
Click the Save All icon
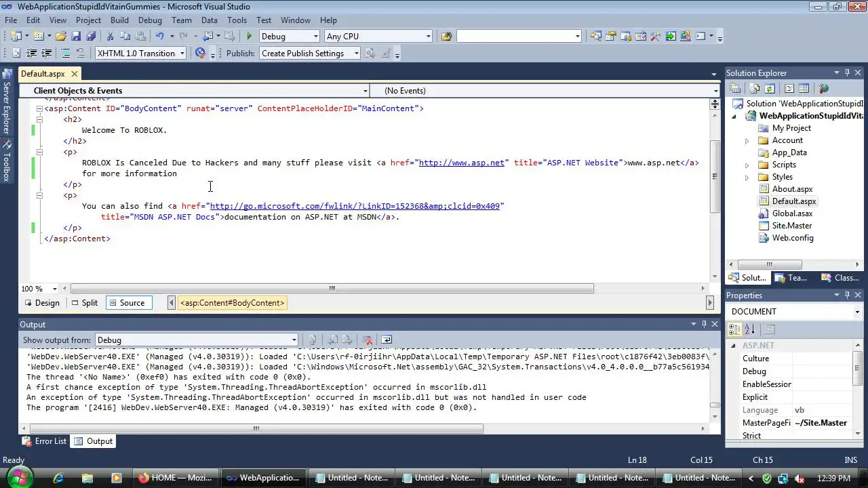click(91, 36)
